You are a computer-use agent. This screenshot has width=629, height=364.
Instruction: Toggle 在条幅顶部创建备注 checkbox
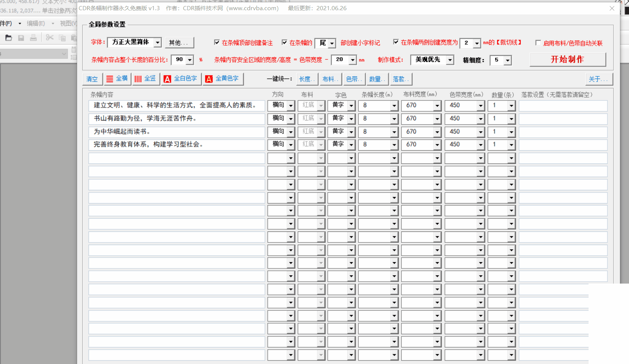coord(217,42)
